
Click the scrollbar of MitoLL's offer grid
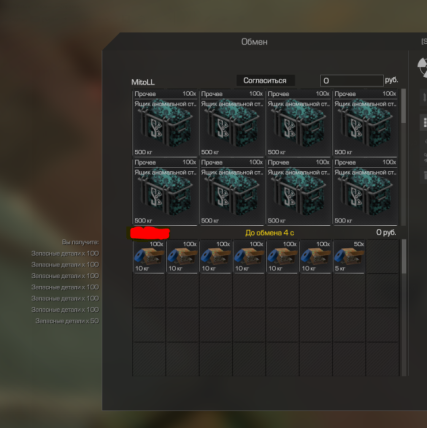404,157
